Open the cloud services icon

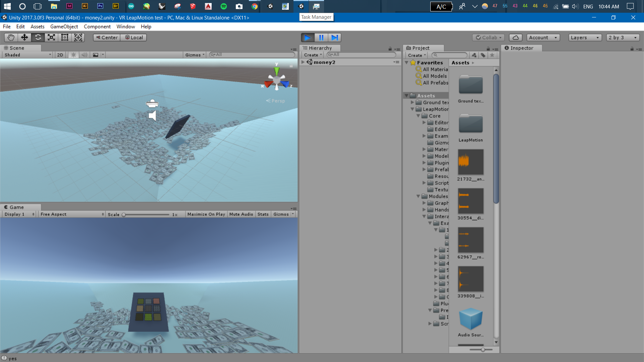click(x=516, y=38)
